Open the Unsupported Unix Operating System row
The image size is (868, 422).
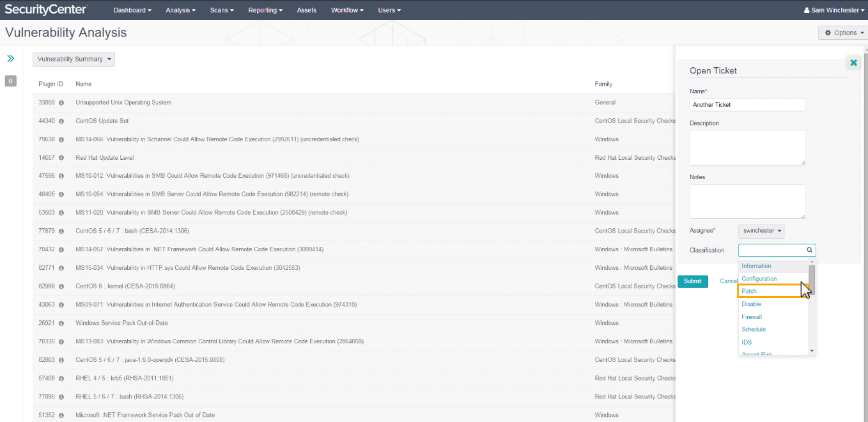[x=123, y=102]
